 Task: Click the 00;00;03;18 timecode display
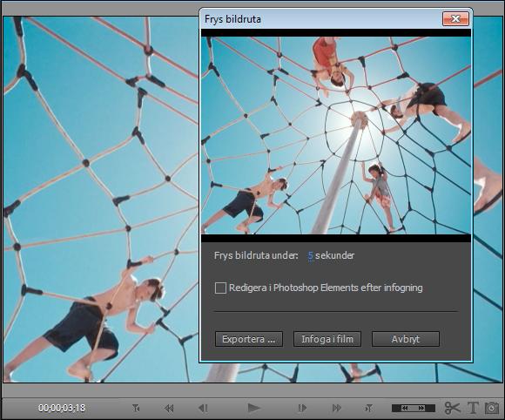point(62,408)
